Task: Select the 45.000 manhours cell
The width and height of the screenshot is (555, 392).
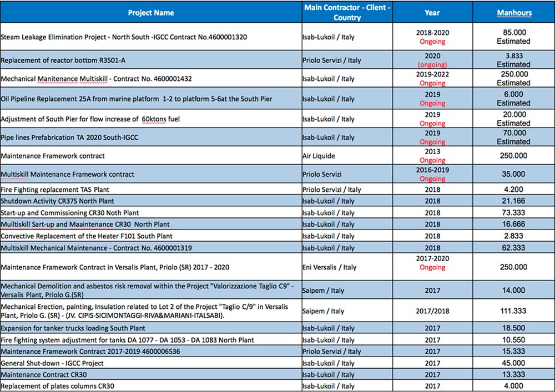Action: (x=514, y=363)
